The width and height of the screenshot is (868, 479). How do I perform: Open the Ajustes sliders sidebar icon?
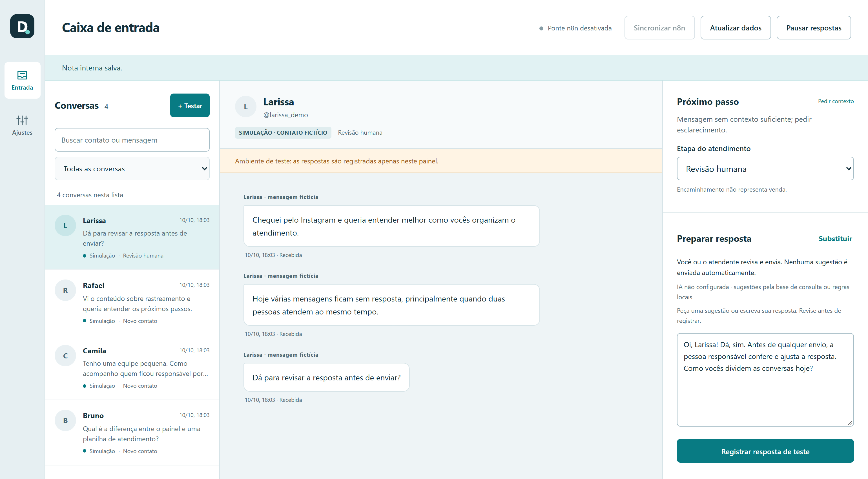[x=22, y=125]
